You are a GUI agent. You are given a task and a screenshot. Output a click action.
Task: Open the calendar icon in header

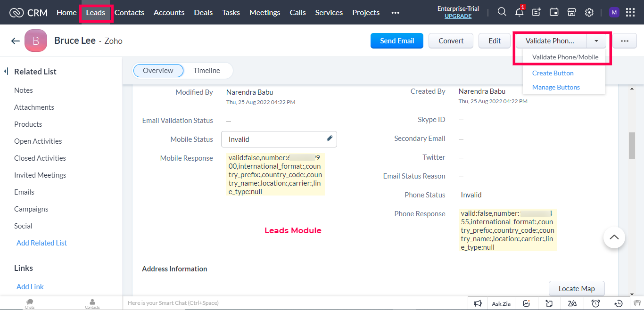tap(554, 12)
